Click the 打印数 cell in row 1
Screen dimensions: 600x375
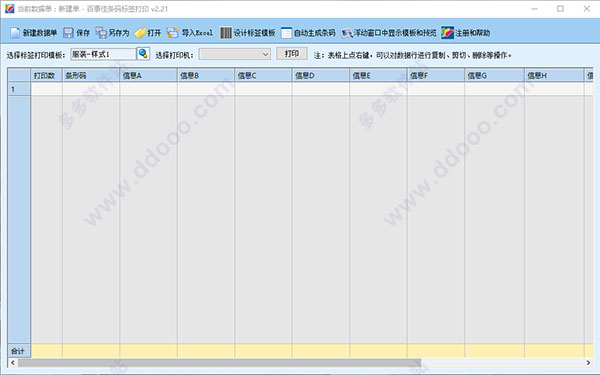click(47, 89)
